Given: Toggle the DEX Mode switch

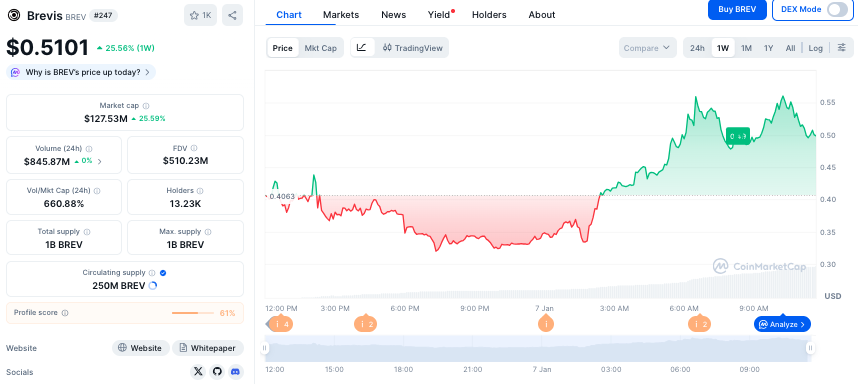Looking at the screenshot, I should click(837, 9).
